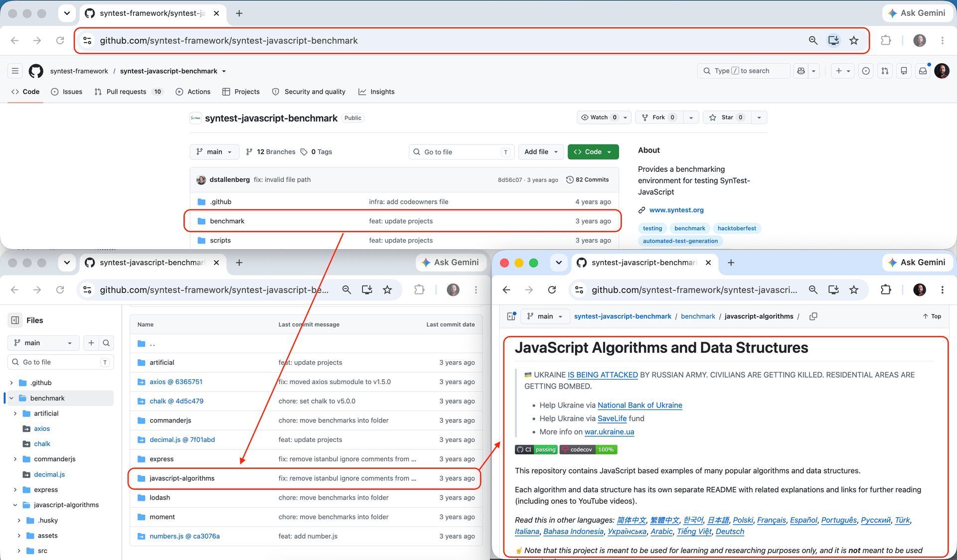
Task: Open the benchmark breadcrumb link in README window
Action: [698, 316]
